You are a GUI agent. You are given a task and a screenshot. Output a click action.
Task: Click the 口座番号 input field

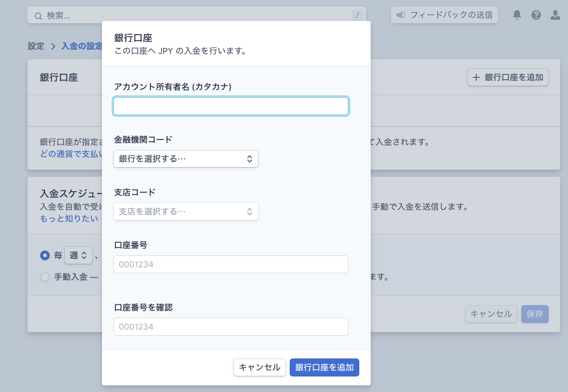230,264
